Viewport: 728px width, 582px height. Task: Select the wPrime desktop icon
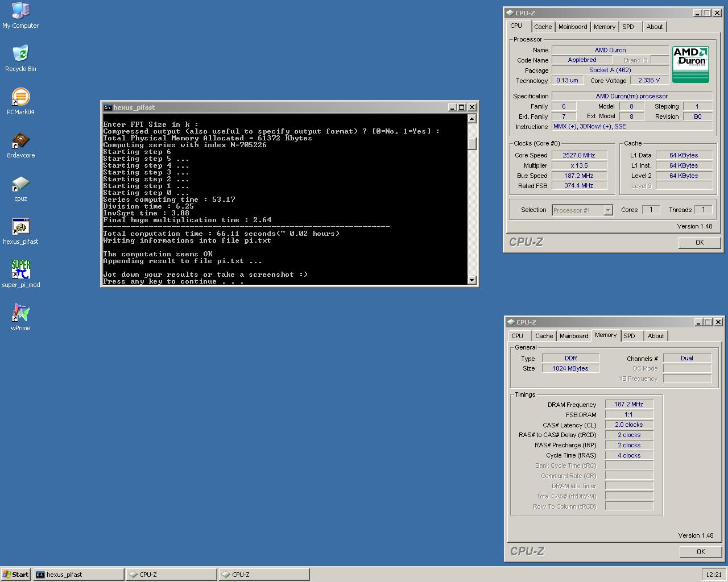(x=20, y=318)
